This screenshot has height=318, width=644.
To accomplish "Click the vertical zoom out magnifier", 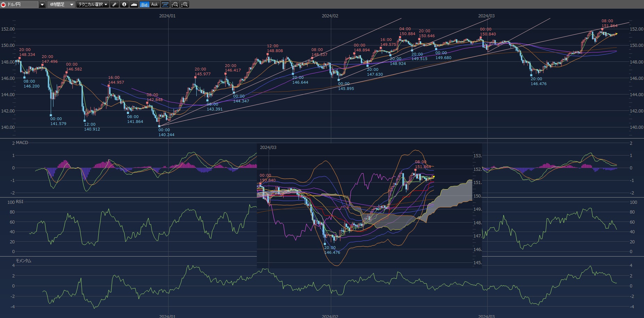I will coord(175,5).
